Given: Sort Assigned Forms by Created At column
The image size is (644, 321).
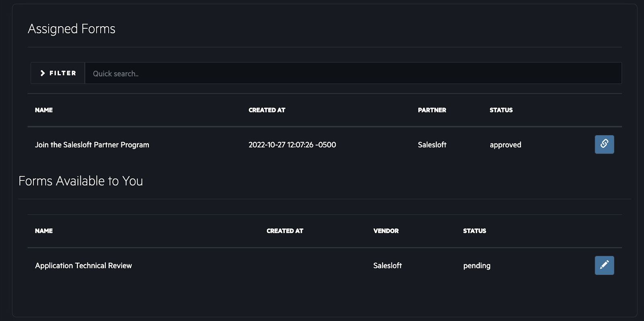Looking at the screenshot, I should [266, 110].
